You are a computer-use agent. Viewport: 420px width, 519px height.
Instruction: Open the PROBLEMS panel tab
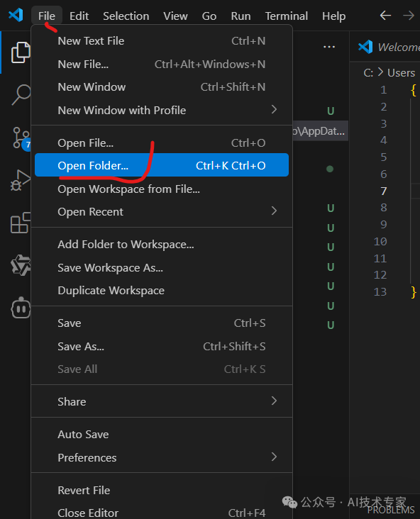(391, 510)
